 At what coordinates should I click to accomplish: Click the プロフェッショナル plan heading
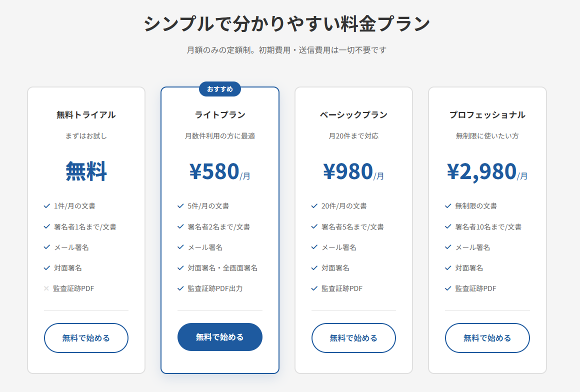[487, 115]
